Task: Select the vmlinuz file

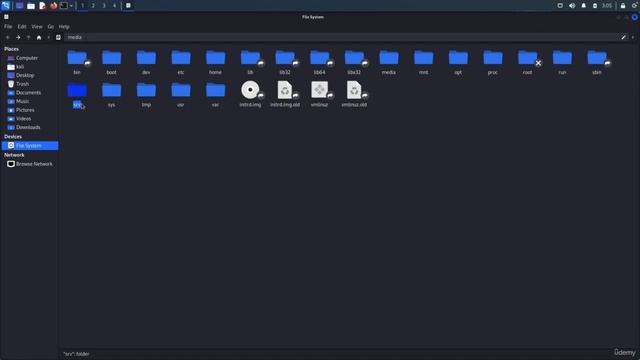Action: (320, 90)
